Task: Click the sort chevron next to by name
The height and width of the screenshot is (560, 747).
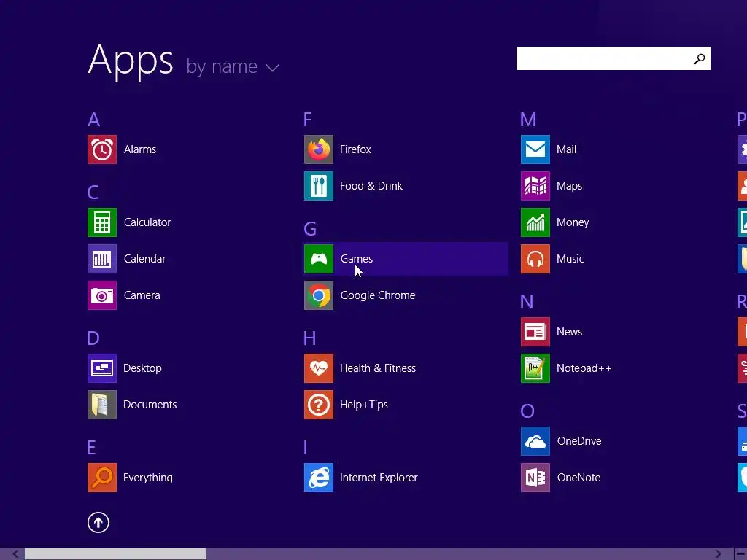Action: [x=273, y=68]
